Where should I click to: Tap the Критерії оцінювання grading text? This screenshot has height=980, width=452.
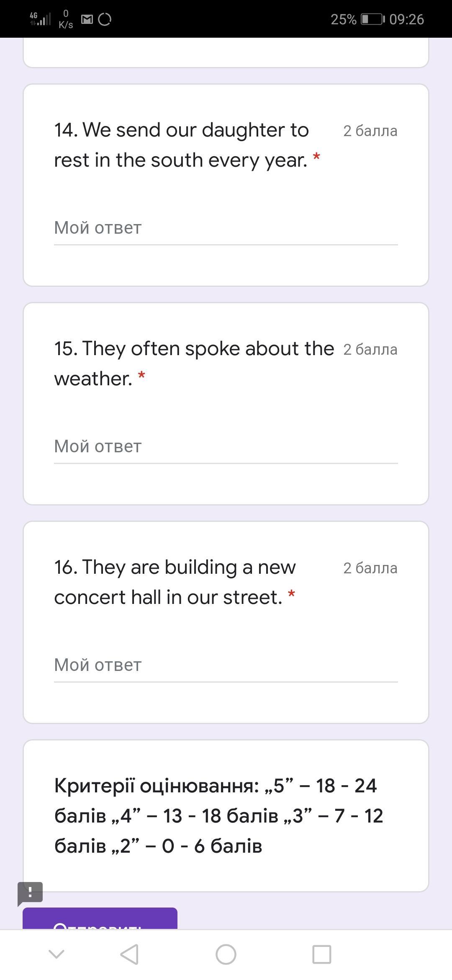(218, 816)
